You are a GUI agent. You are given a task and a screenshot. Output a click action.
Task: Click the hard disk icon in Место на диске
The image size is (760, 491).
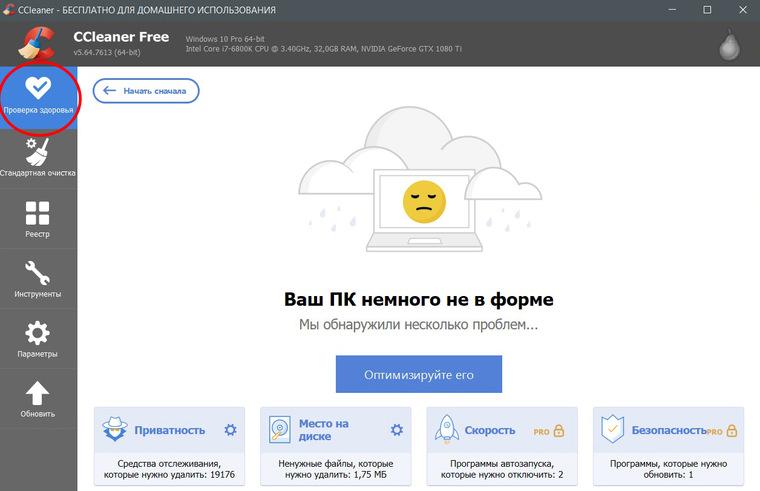point(280,429)
